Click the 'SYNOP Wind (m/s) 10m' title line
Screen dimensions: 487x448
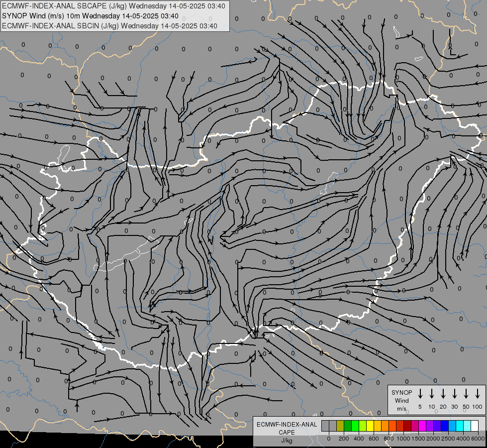coord(90,16)
